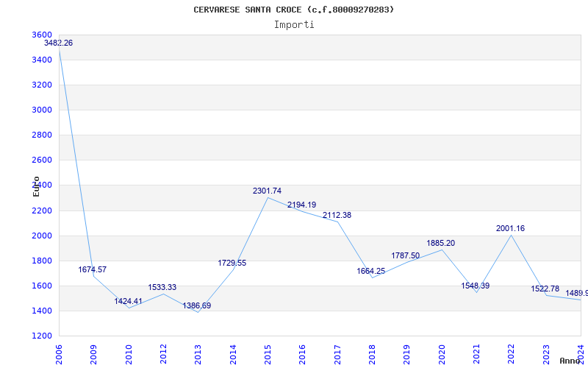This screenshot has width=588, height=368.
Task: Click the 2023 year axis label
Action: point(546,354)
